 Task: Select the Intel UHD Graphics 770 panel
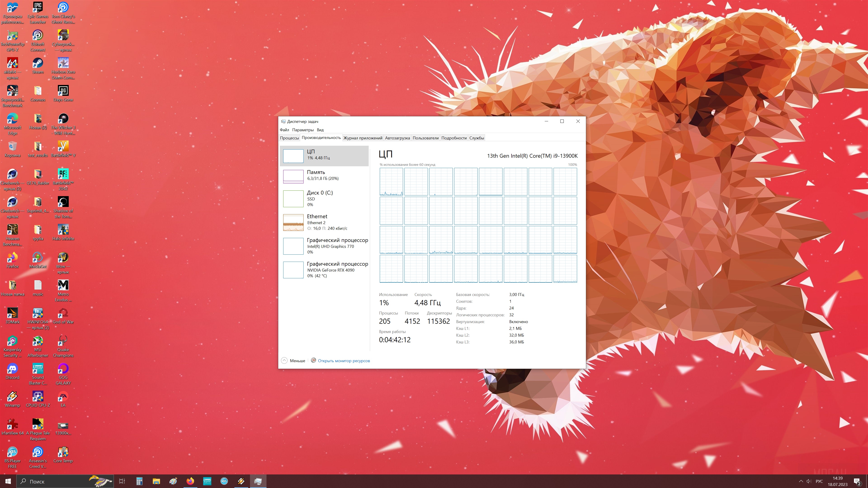click(x=325, y=246)
